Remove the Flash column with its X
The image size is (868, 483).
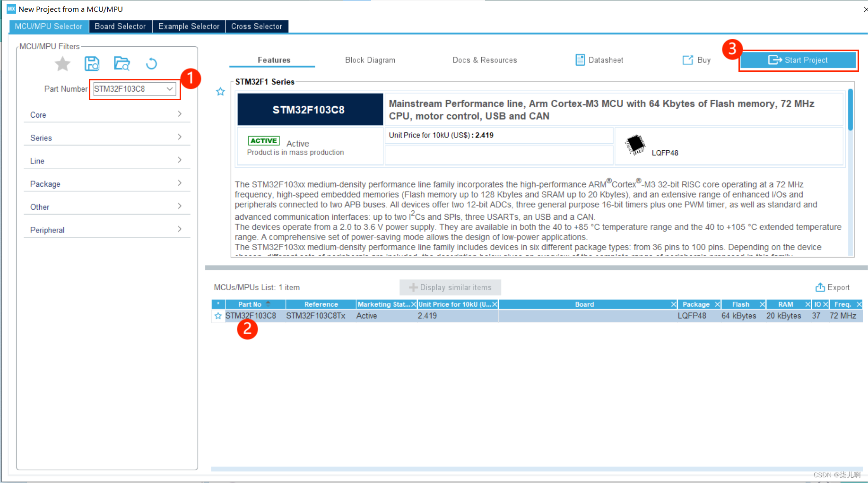(x=762, y=304)
